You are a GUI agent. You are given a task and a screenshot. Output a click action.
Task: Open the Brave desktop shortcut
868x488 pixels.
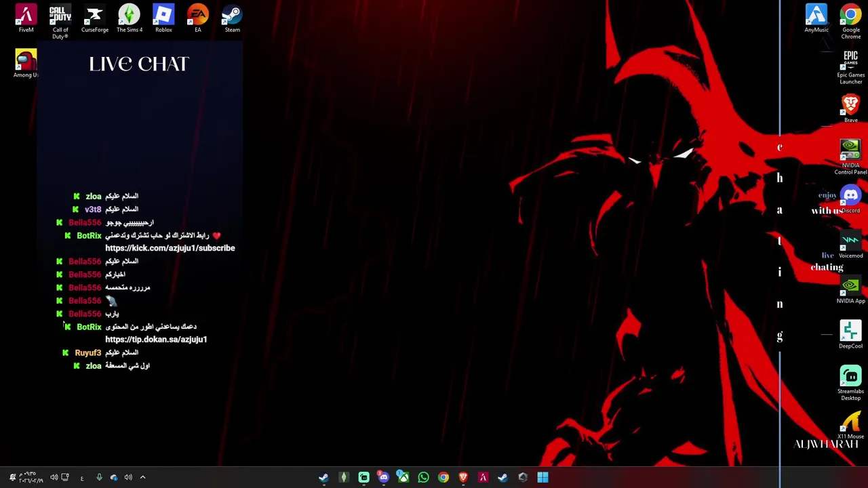(850, 108)
